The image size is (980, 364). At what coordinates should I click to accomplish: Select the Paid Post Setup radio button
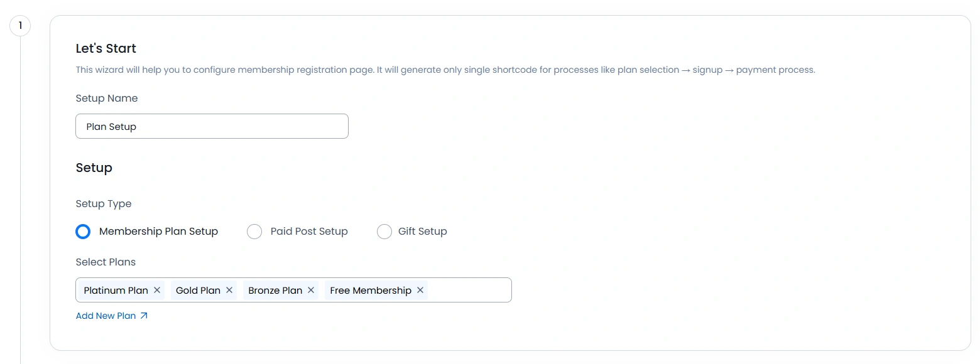click(254, 232)
